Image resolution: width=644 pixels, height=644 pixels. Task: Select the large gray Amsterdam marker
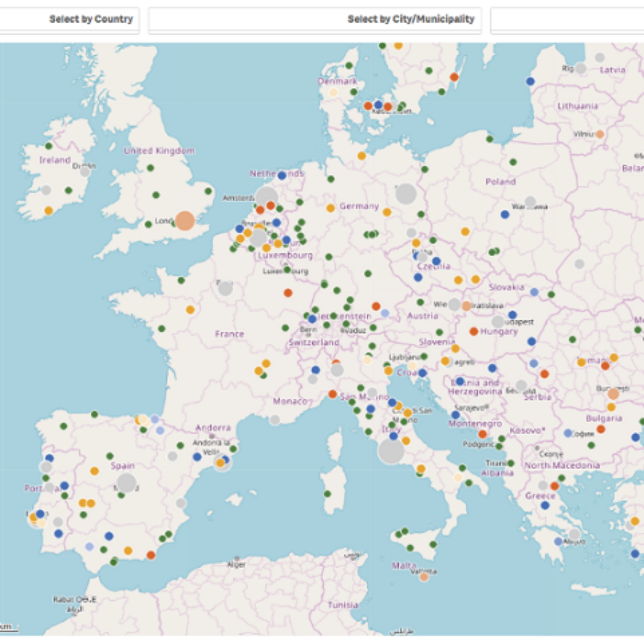[x=266, y=197]
